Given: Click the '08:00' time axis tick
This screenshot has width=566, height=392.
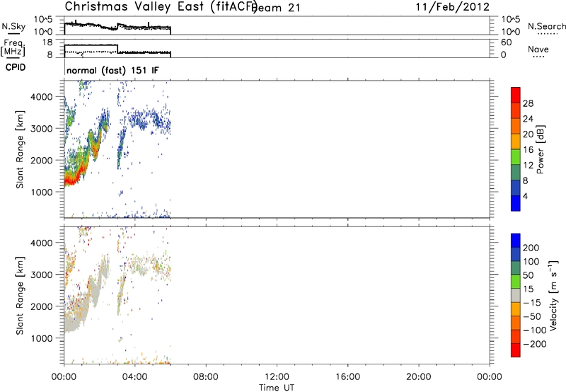Looking at the screenshot, I should pyautogui.click(x=206, y=377).
